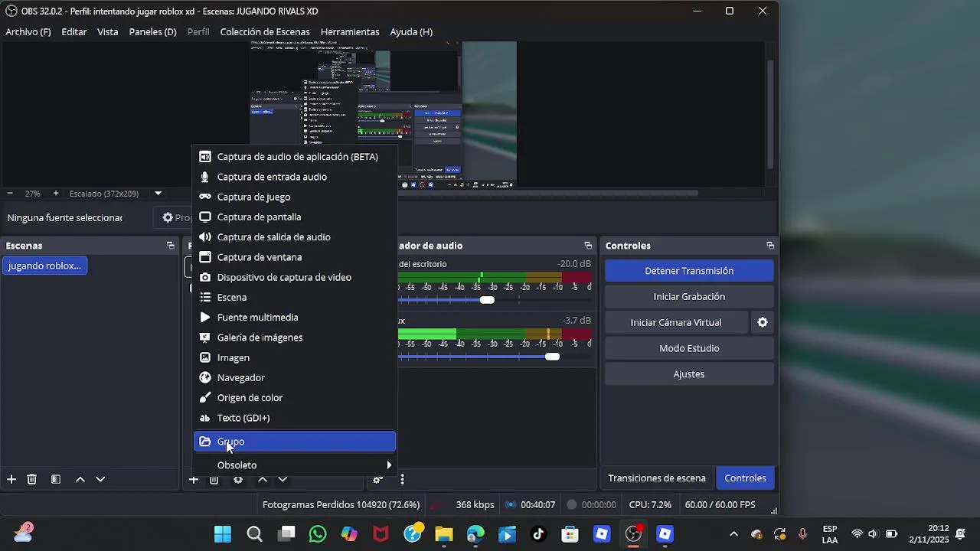Viewport: 980px width, 551px height.
Task: Open WhatsApp from taskbar
Action: pos(318,534)
